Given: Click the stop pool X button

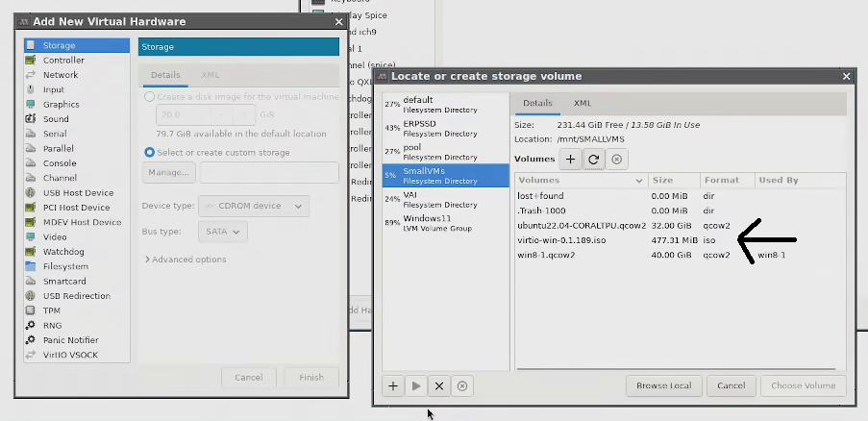Looking at the screenshot, I should click(439, 386).
